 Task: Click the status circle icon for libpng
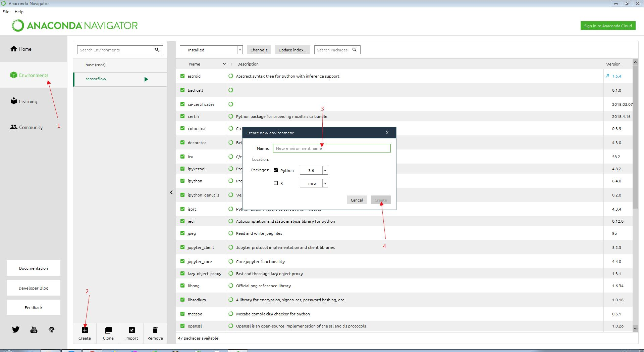click(231, 285)
